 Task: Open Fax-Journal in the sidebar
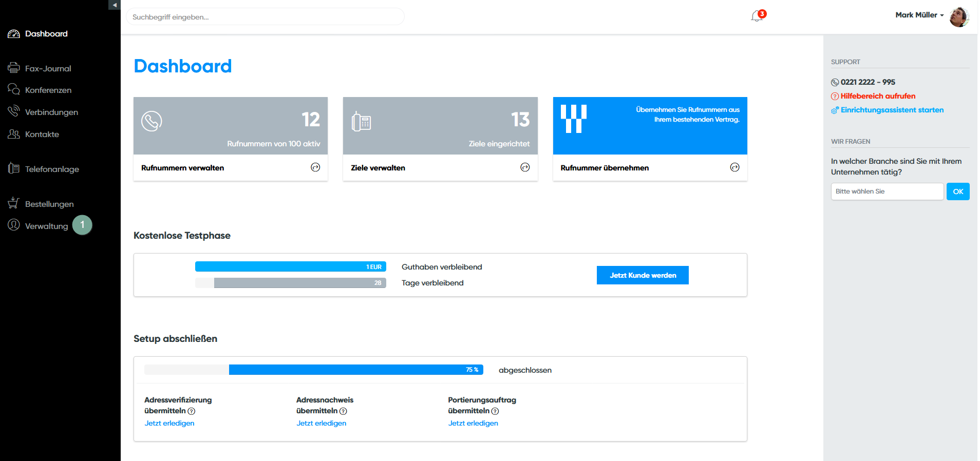coord(48,69)
